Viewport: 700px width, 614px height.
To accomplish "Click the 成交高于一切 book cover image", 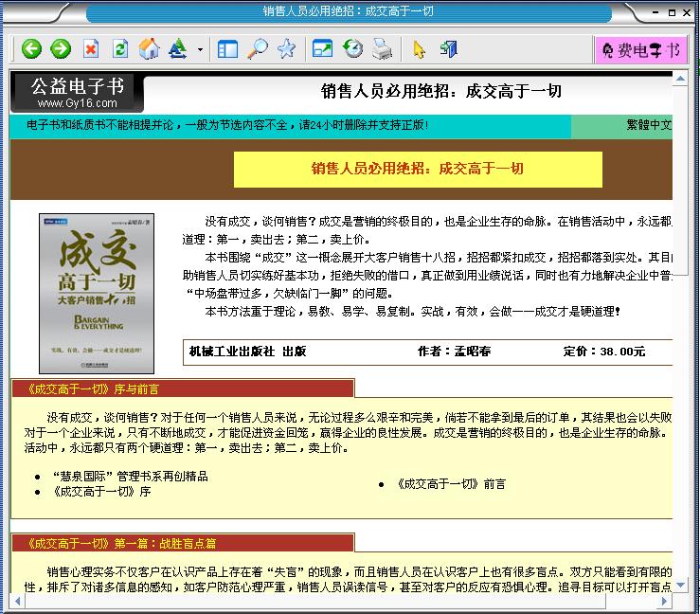I will point(96,293).
